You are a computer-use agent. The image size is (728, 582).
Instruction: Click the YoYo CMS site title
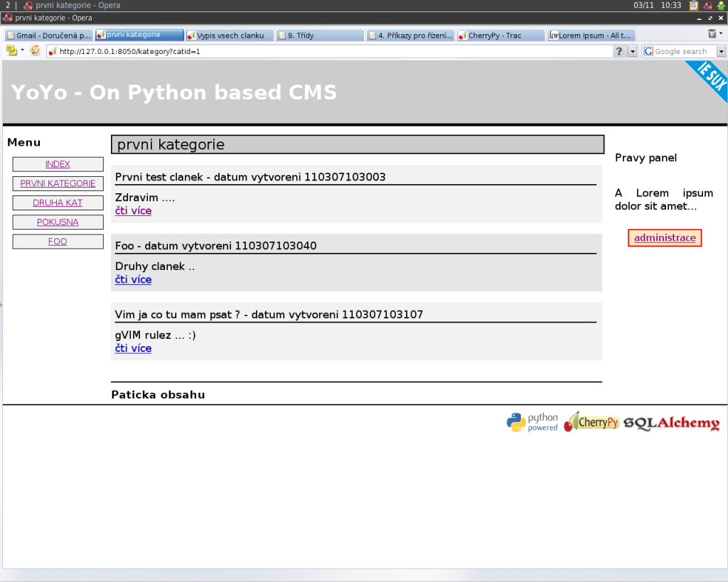pyautogui.click(x=173, y=92)
